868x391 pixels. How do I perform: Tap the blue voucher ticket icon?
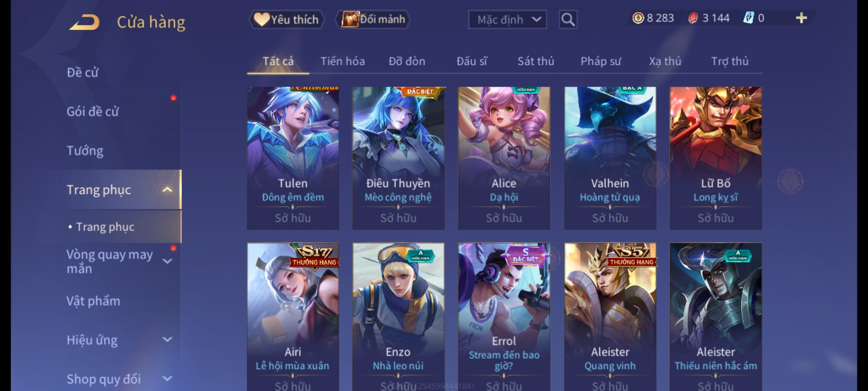pyautogui.click(x=748, y=18)
